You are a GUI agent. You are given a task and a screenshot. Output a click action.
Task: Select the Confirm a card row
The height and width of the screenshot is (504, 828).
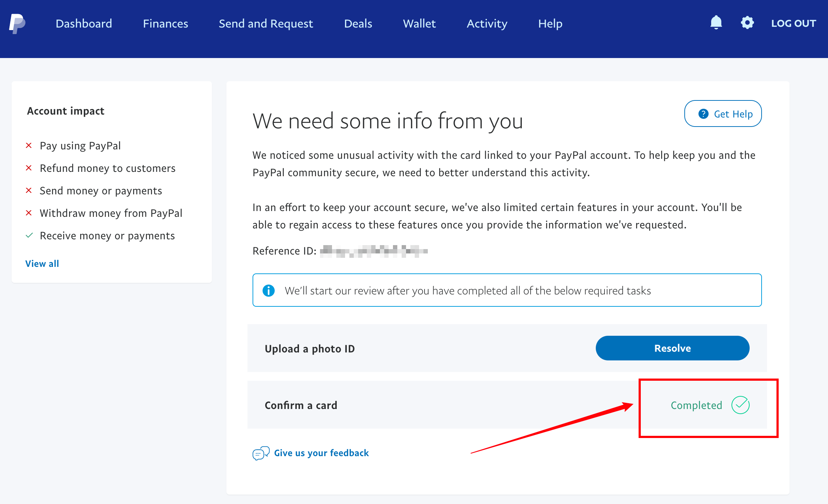[x=301, y=405]
